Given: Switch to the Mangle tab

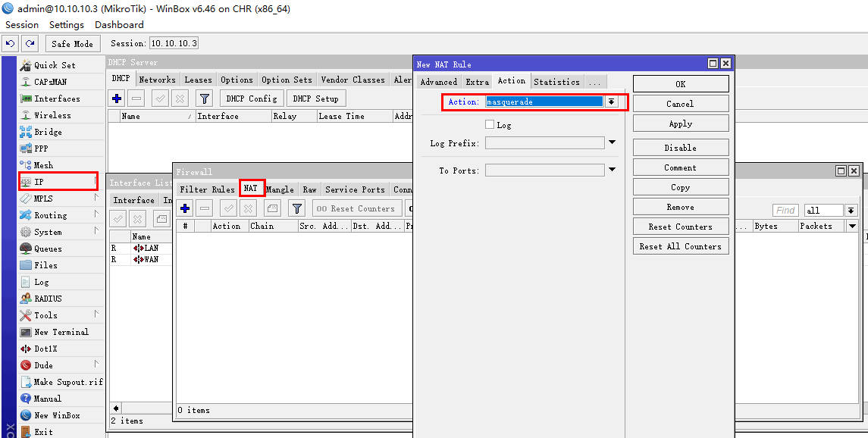Looking at the screenshot, I should tap(280, 189).
